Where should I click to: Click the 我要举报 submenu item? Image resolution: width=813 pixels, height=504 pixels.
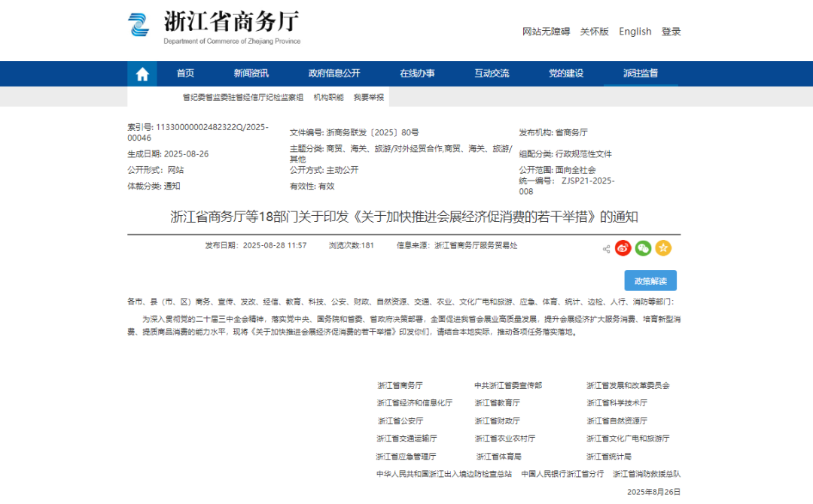click(x=368, y=96)
